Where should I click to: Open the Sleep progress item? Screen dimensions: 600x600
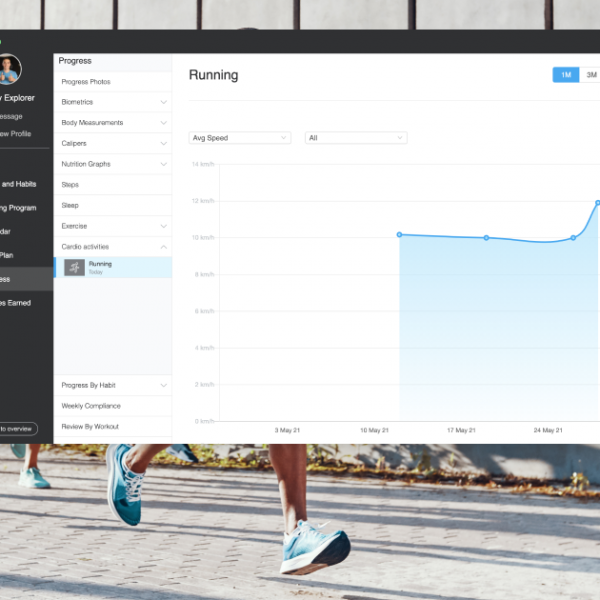tap(70, 205)
